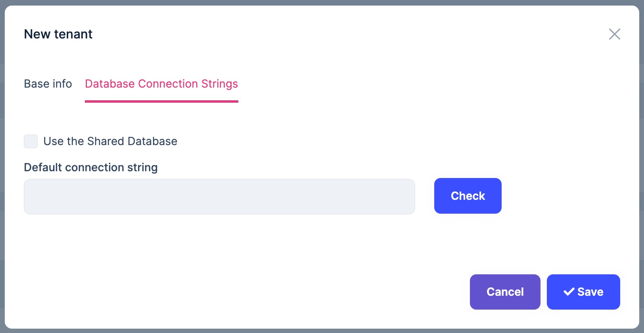Click the New tenant dialog title
This screenshot has height=333, width=644.
click(58, 34)
